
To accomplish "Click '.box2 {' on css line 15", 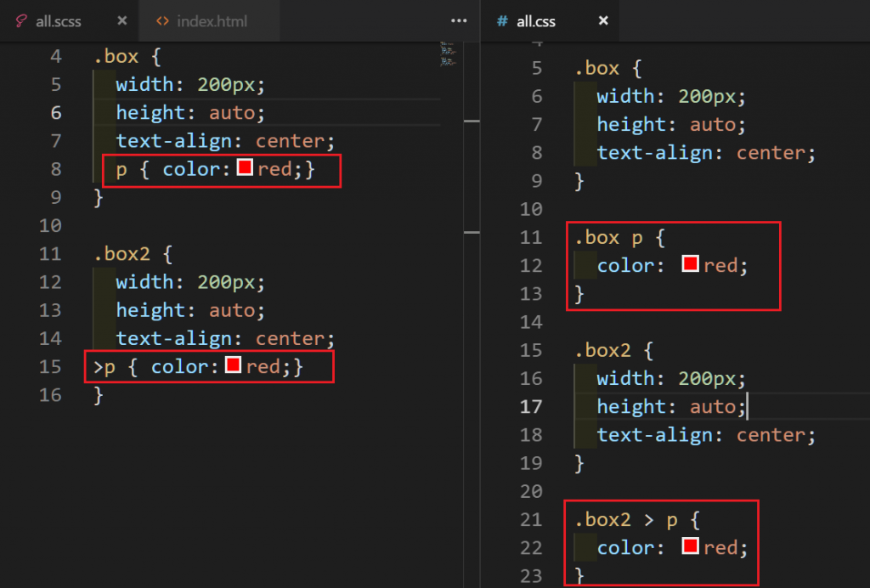I will click(614, 351).
